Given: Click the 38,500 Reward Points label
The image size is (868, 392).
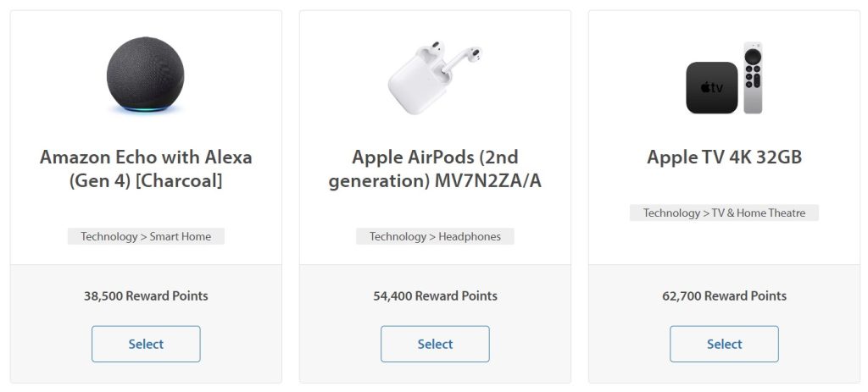Looking at the screenshot, I should 146,295.
